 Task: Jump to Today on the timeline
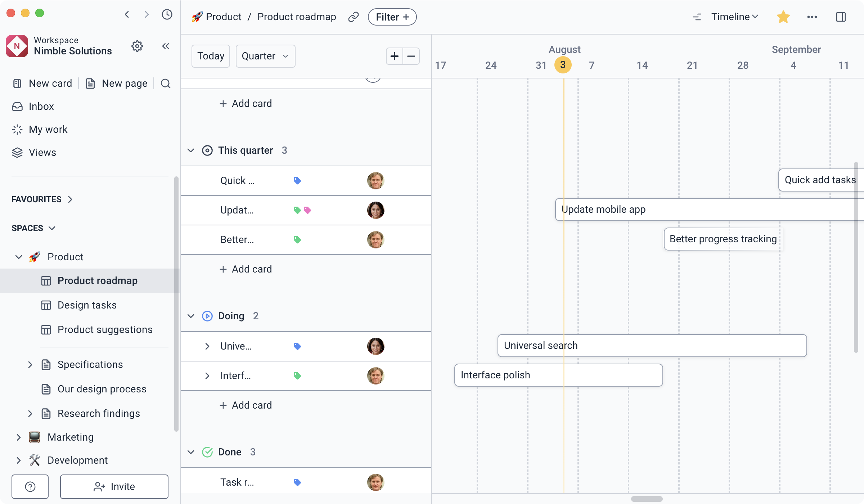pyautogui.click(x=211, y=56)
